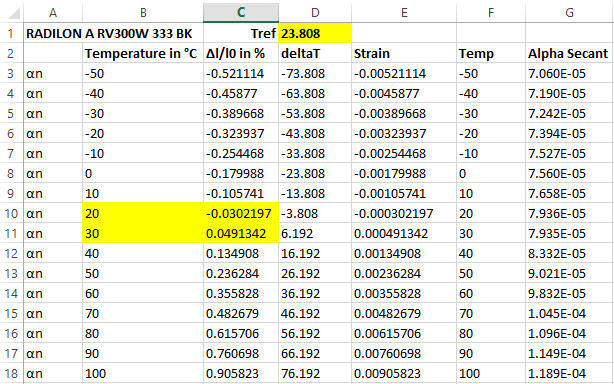Click the 'Alpha Secant' header cell

point(570,53)
